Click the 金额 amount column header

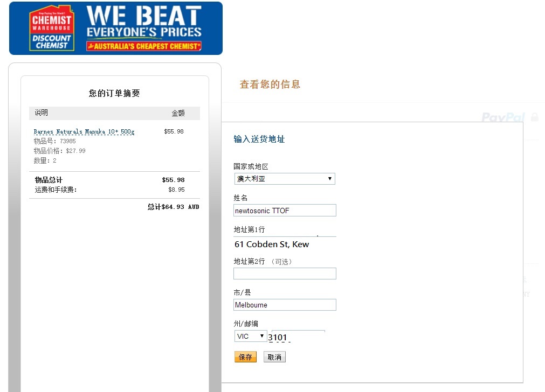click(x=178, y=113)
